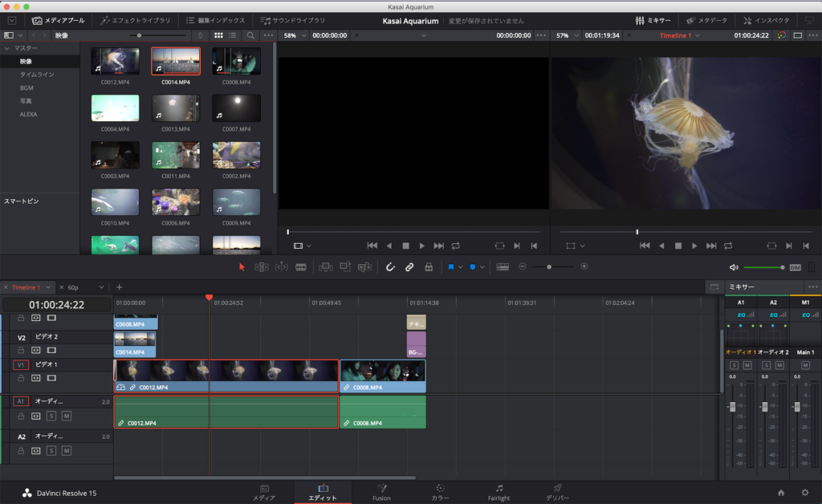Collapse the マスター bin tree
The image size is (822, 504).
coord(7,48)
